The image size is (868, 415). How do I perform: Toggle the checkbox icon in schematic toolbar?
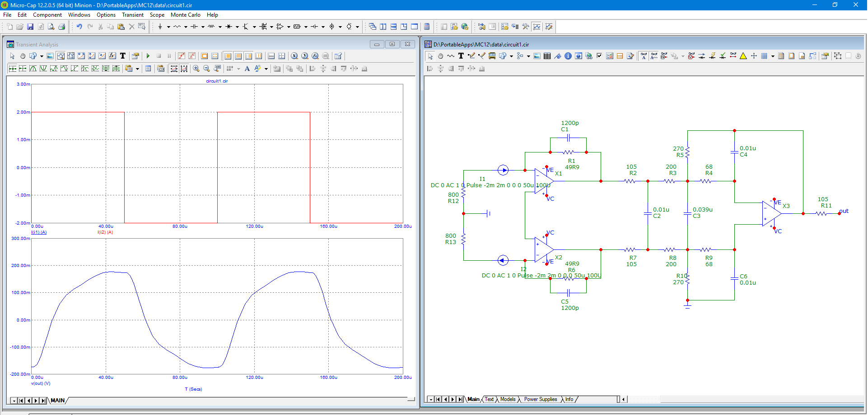599,56
